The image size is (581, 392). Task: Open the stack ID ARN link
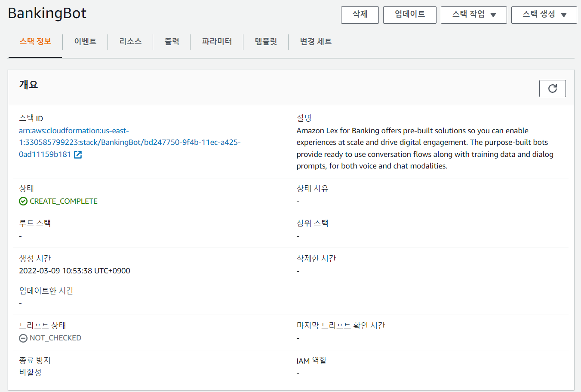pos(130,142)
